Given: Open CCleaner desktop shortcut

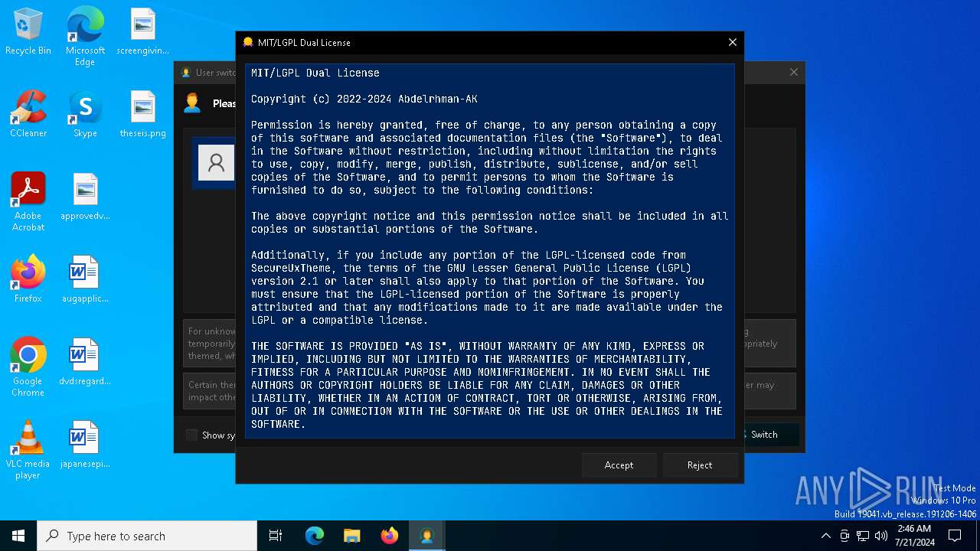Looking at the screenshot, I should [x=28, y=115].
